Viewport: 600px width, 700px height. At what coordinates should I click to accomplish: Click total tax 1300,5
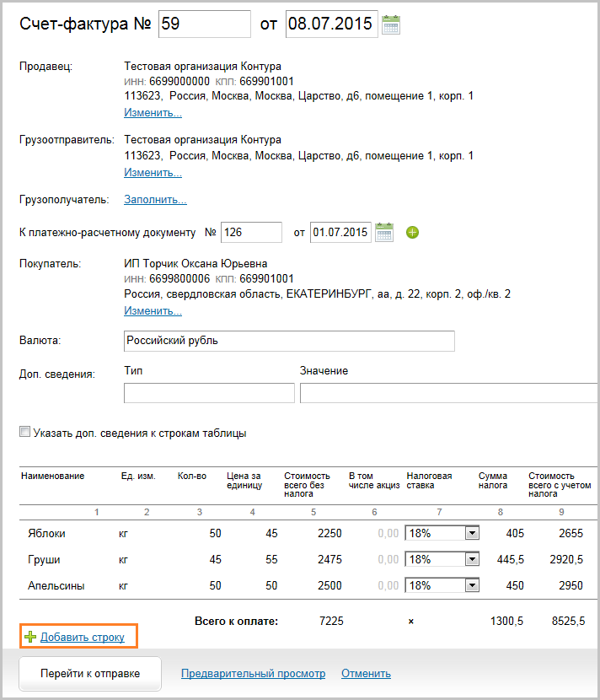click(506, 621)
